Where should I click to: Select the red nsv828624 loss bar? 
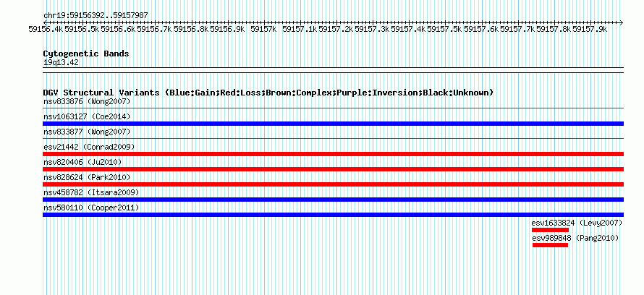(x=333, y=184)
